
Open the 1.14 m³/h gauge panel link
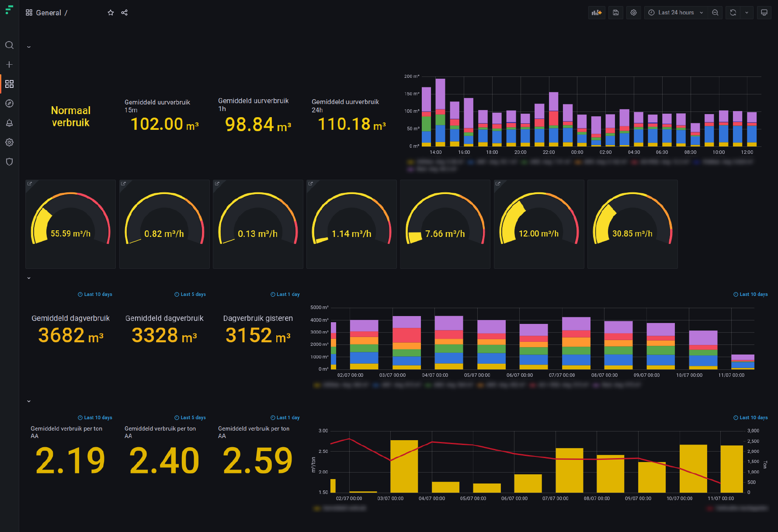pos(311,184)
